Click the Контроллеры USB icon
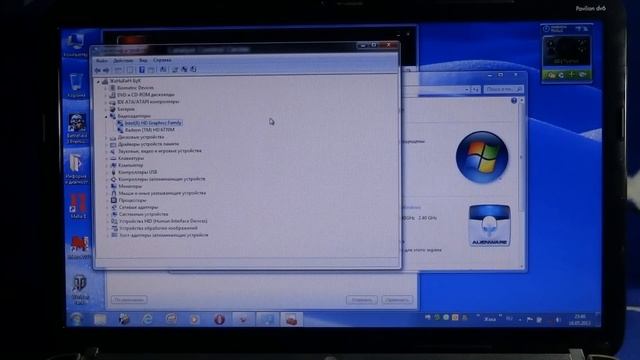This screenshot has width=640, height=360. pyautogui.click(x=113, y=172)
